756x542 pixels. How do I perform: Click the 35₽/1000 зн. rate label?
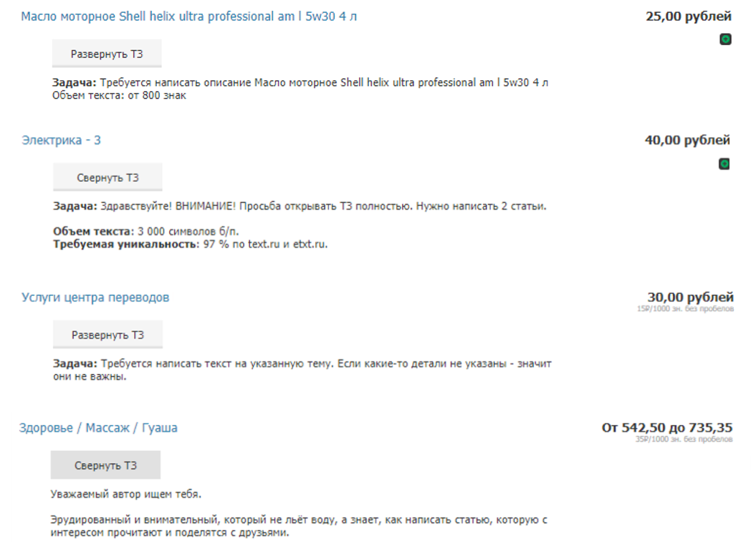[684, 439]
